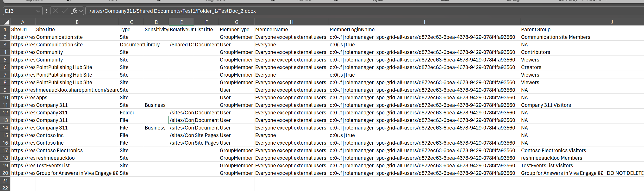Select Business sensitivity cell in row 14
The width and height of the screenshot is (644, 191).
pyautogui.click(x=156, y=128)
